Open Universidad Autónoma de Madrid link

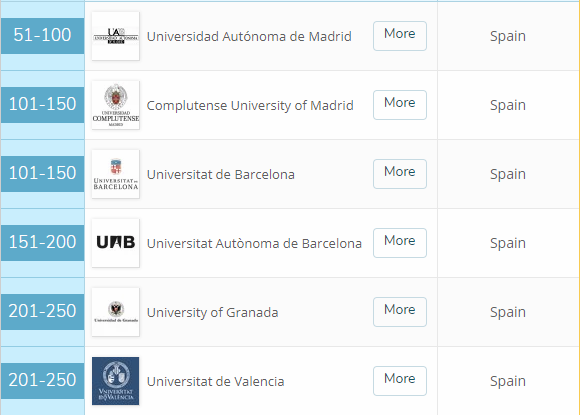[x=249, y=36]
